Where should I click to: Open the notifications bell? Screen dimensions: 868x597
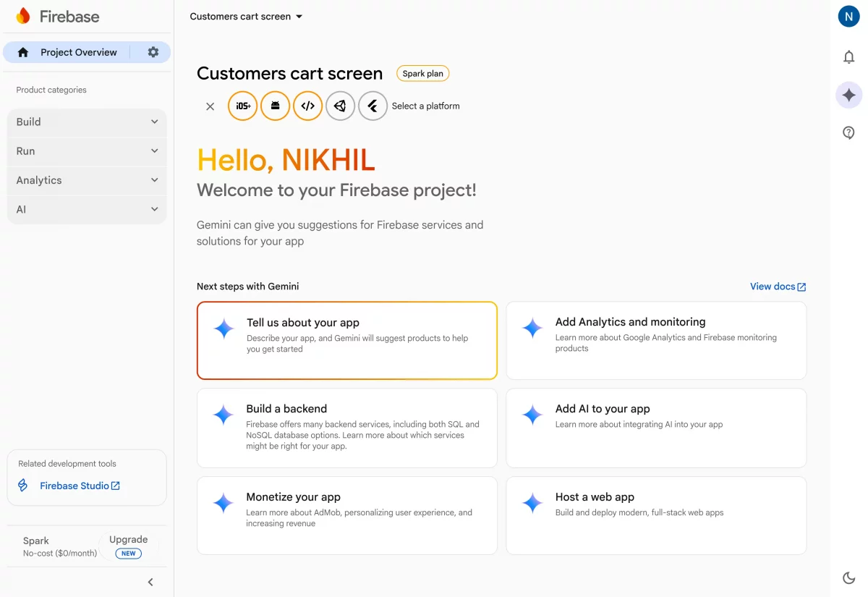(849, 57)
